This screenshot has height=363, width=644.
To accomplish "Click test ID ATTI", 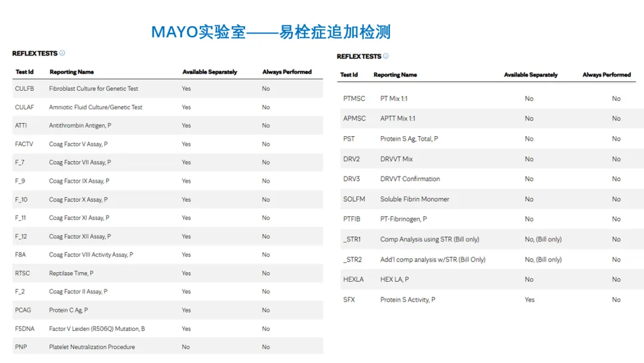I will [x=21, y=125].
